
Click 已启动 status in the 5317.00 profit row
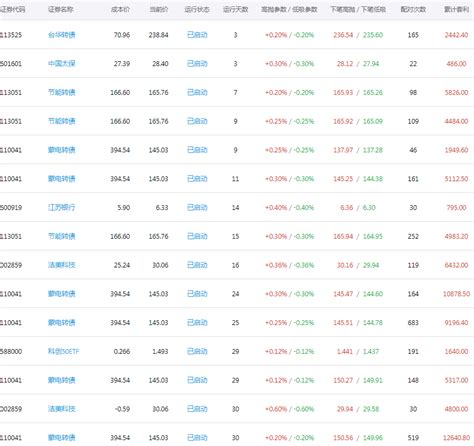click(197, 380)
